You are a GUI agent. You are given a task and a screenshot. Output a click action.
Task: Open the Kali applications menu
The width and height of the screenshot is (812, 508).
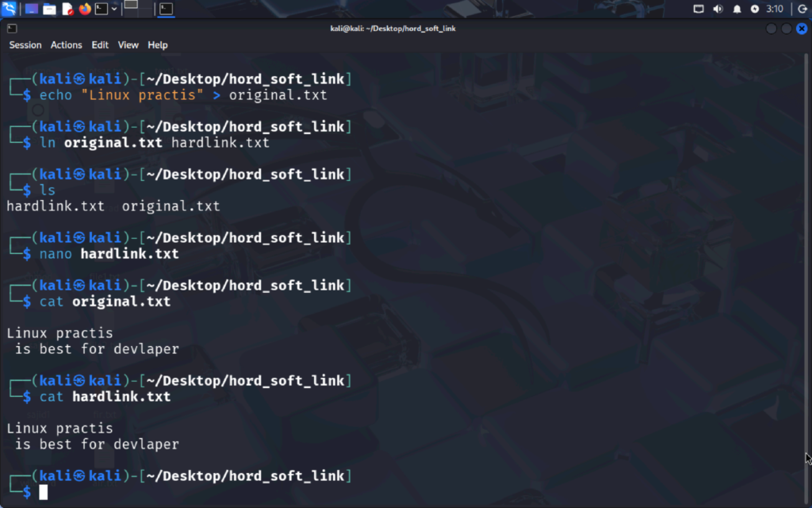[9, 10]
